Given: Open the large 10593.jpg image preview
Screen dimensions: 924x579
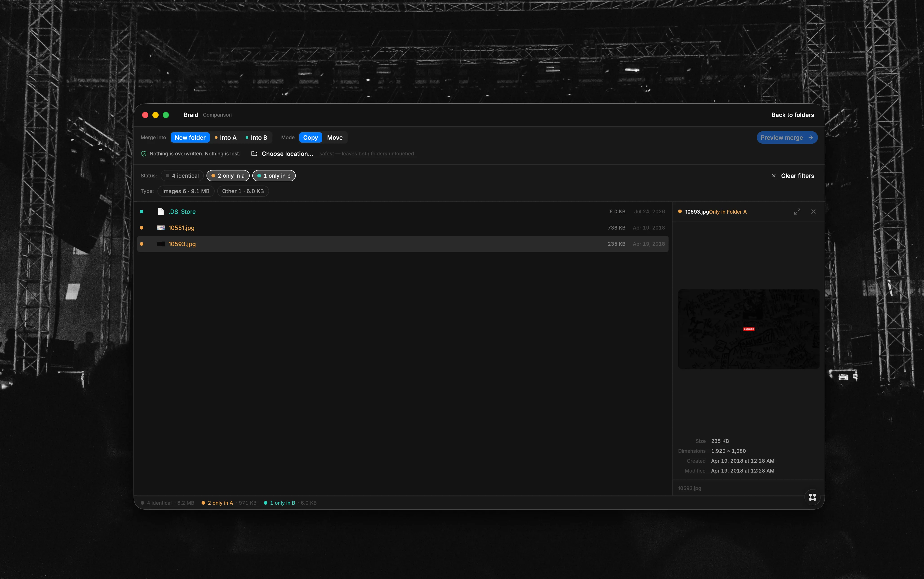Looking at the screenshot, I should 749,329.
